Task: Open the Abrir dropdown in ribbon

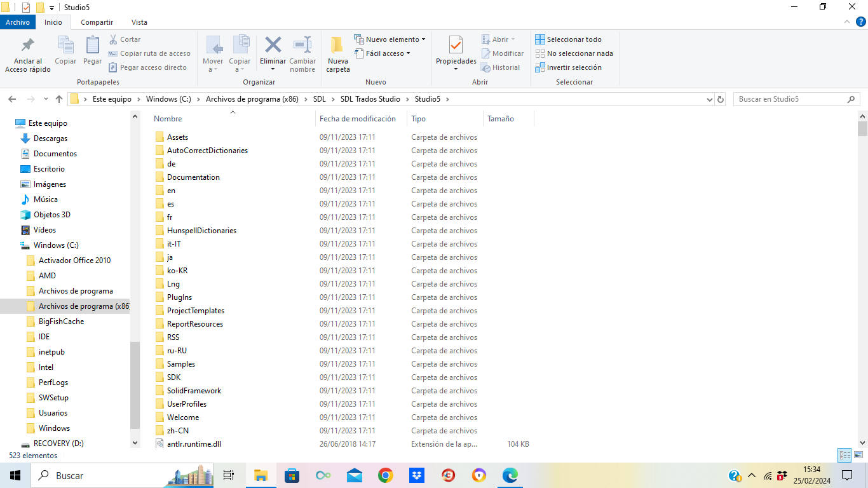Action: (499, 39)
